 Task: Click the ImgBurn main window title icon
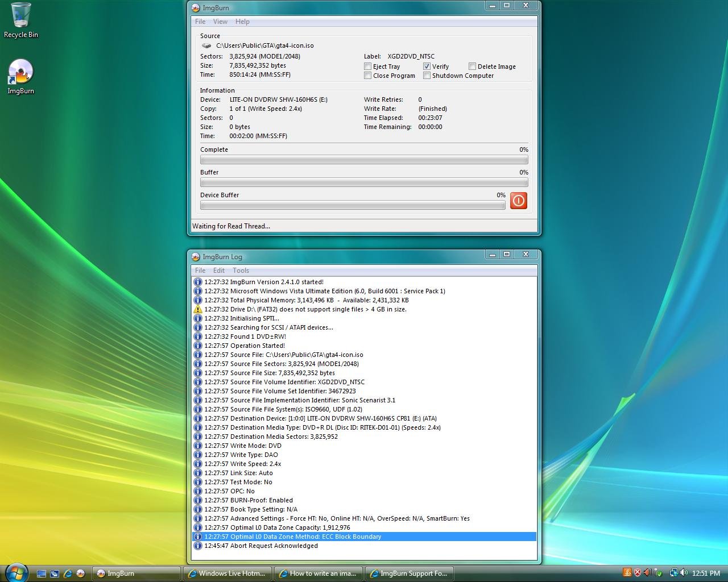click(x=196, y=8)
